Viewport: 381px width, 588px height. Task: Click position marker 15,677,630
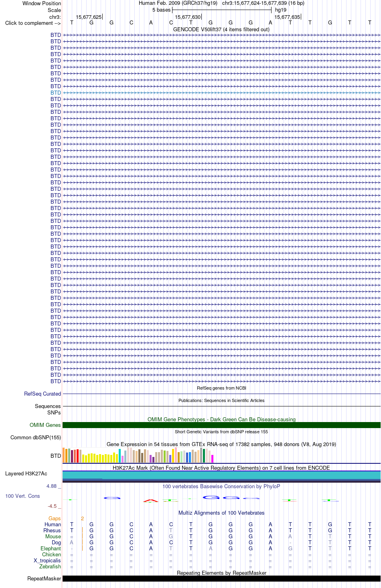pos(188,17)
